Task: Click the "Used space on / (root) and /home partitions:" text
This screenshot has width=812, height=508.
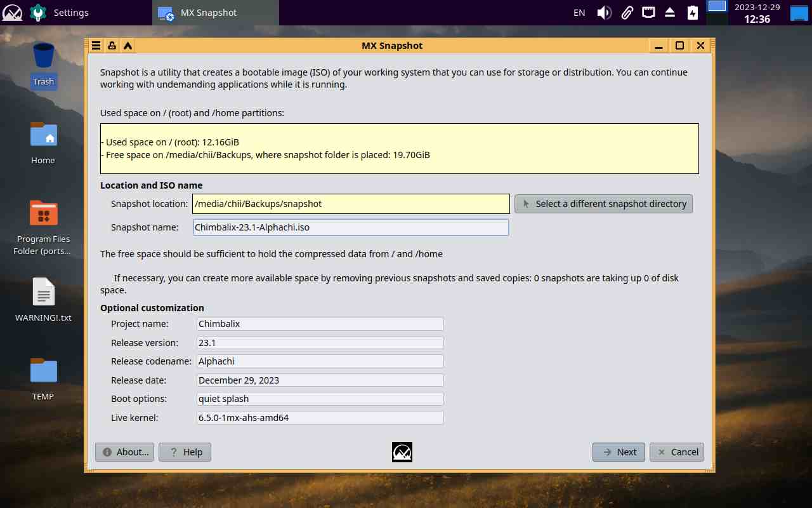Action: point(192,114)
